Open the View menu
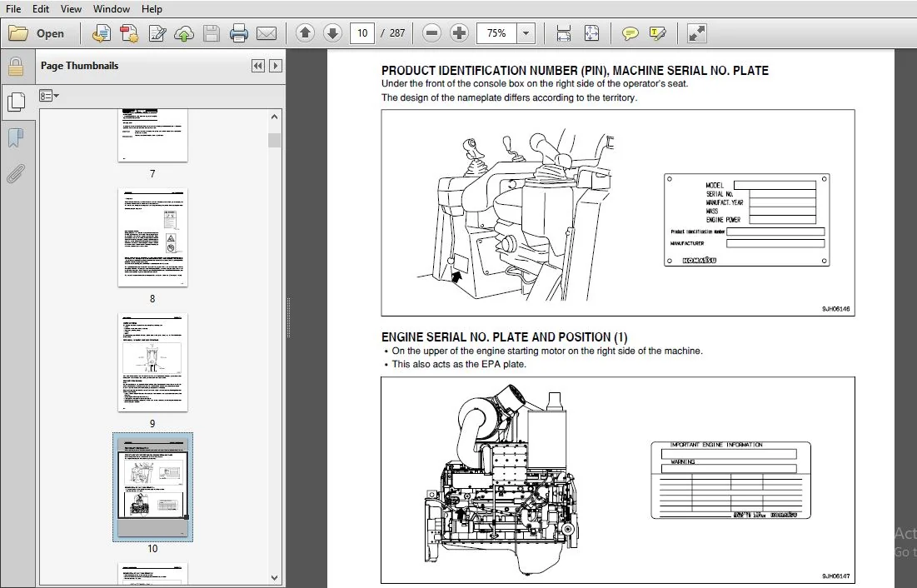This screenshot has width=917, height=588. (71, 9)
